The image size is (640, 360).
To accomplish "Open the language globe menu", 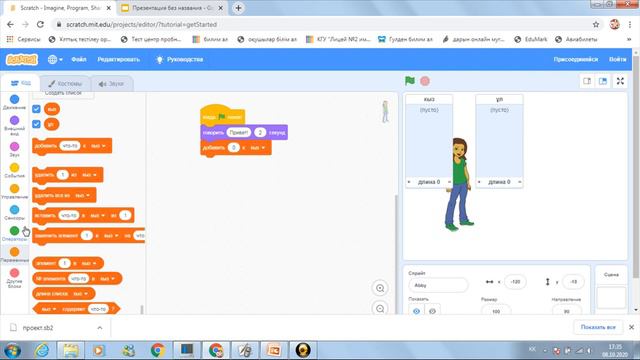I will [55, 60].
